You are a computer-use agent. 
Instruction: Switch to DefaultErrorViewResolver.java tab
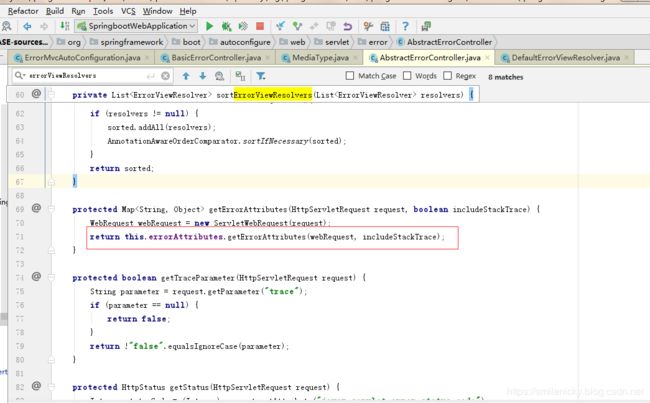[565, 58]
